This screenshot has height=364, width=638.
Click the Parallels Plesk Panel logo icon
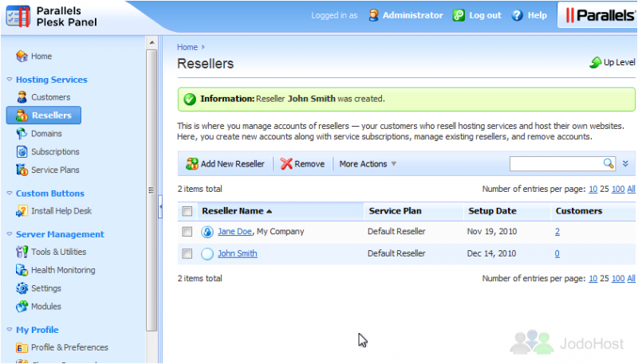(x=18, y=17)
